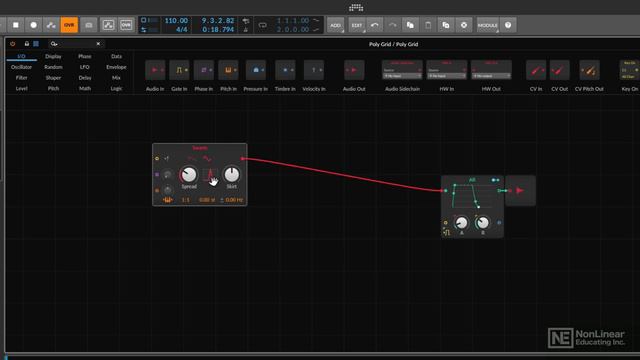Click the circular icon left of MODULE
This screenshot has height=360, width=640.
tap(464, 25)
